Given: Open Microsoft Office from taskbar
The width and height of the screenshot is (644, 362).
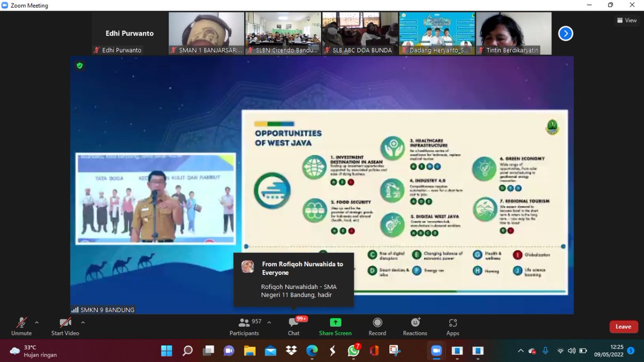Looking at the screenshot, I should coord(374,351).
